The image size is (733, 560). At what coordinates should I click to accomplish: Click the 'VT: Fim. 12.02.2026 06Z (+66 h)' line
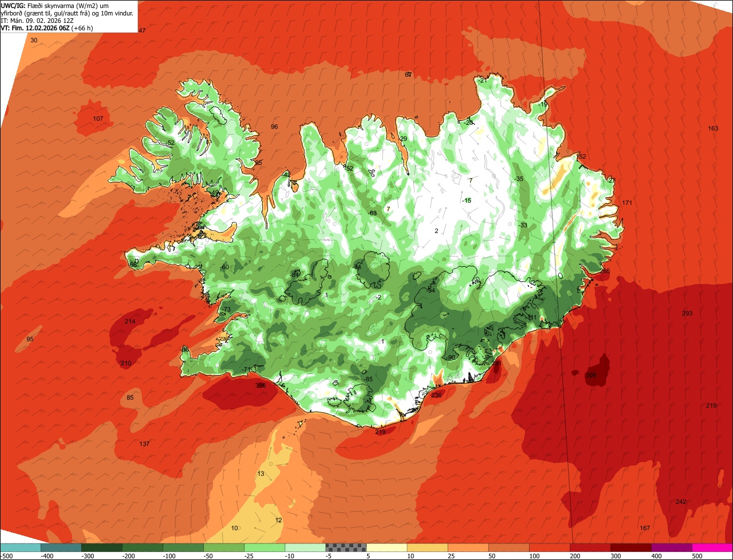pyautogui.click(x=47, y=27)
